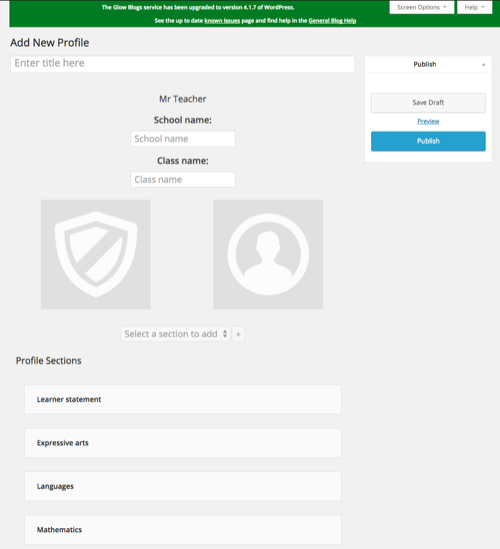Click the Save Draft button
The width and height of the screenshot is (500, 549).
(428, 103)
